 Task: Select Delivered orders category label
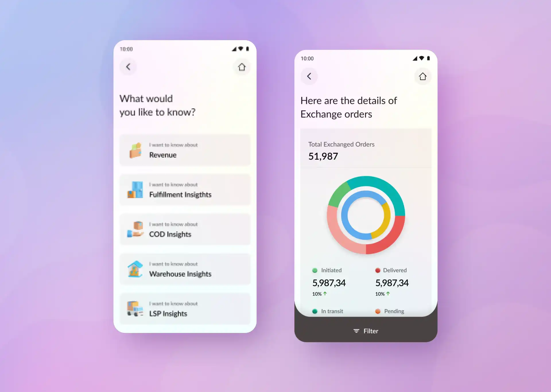tap(395, 270)
